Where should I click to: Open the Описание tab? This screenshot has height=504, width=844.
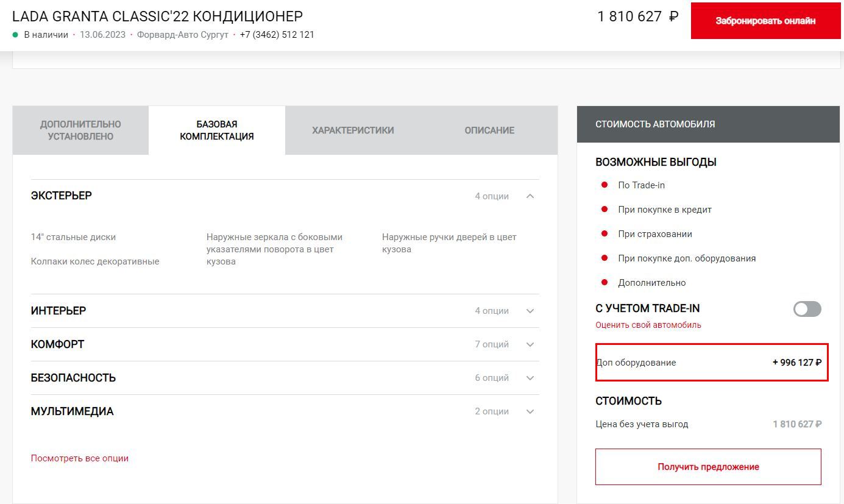pos(489,130)
